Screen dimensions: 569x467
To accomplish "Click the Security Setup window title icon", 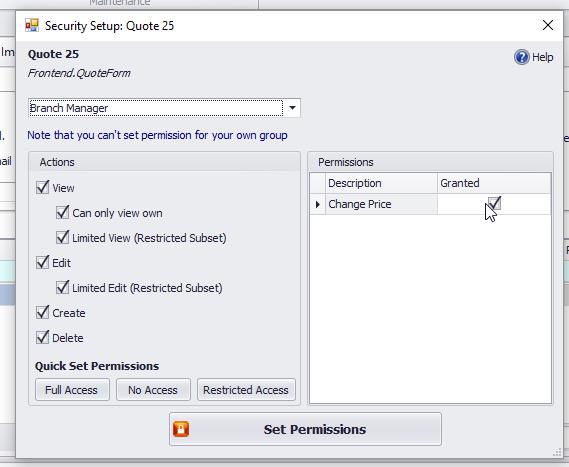I will [x=32, y=25].
